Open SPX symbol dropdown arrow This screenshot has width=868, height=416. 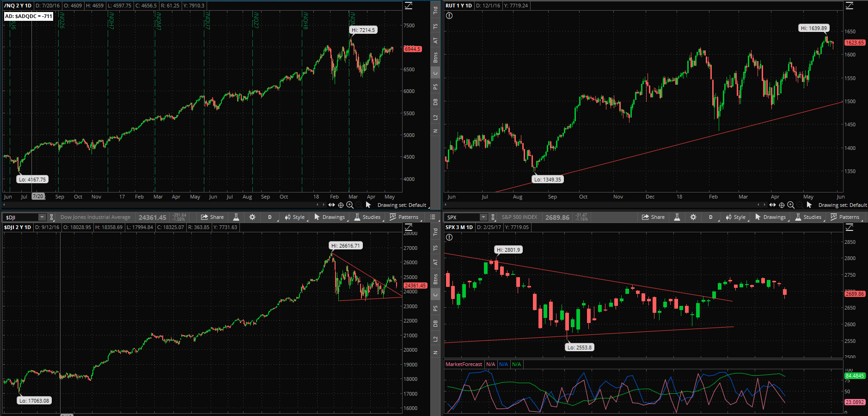(x=483, y=217)
